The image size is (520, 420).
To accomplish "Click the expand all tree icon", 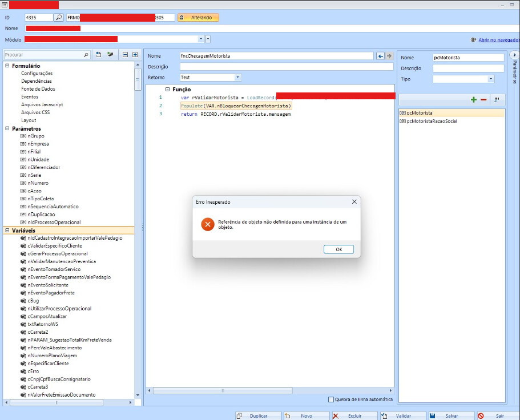I will click(x=135, y=55).
